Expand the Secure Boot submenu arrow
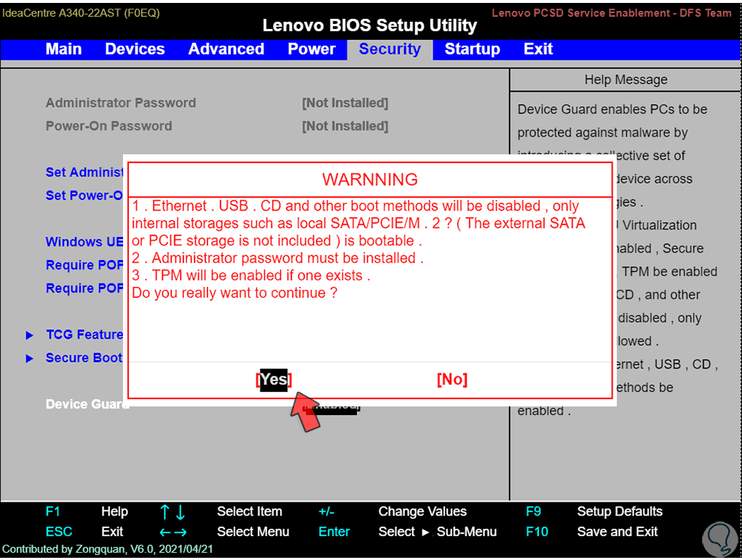 tap(29, 358)
